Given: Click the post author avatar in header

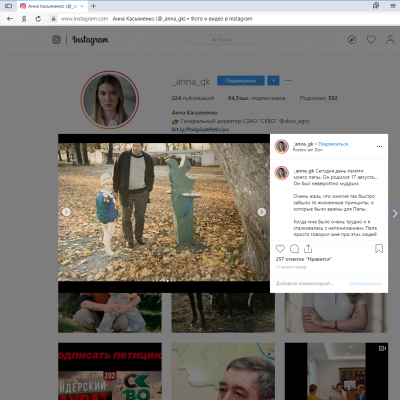Looking at the screenshot, I should pos(281,146).
